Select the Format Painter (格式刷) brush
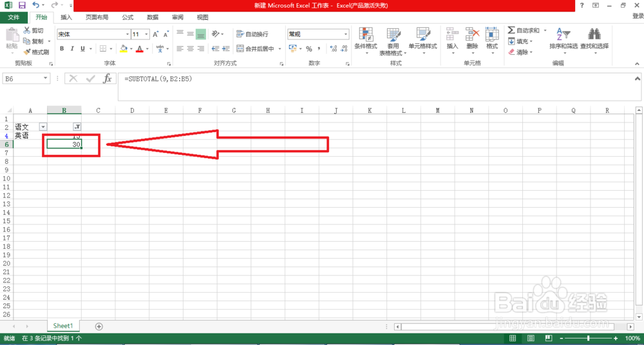 point(36,52)
